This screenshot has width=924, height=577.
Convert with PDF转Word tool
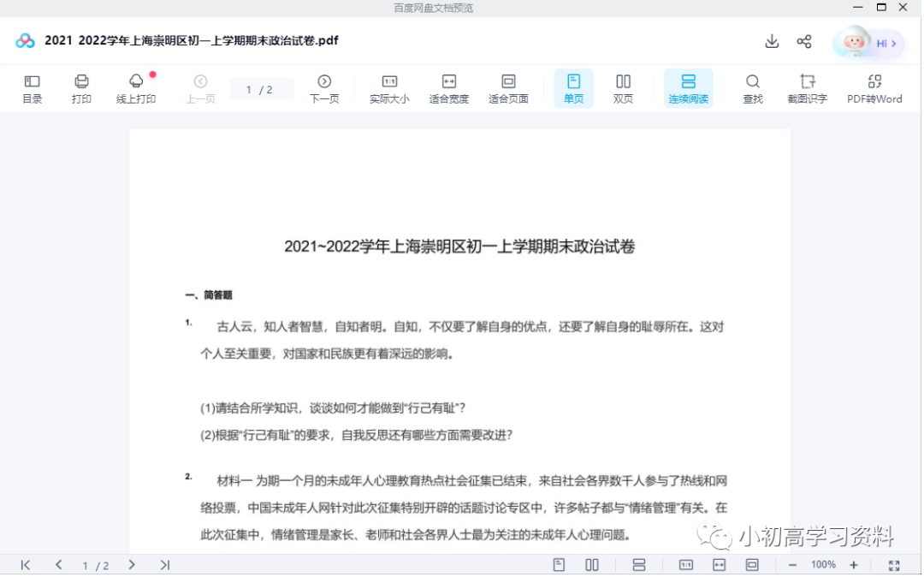874,89
